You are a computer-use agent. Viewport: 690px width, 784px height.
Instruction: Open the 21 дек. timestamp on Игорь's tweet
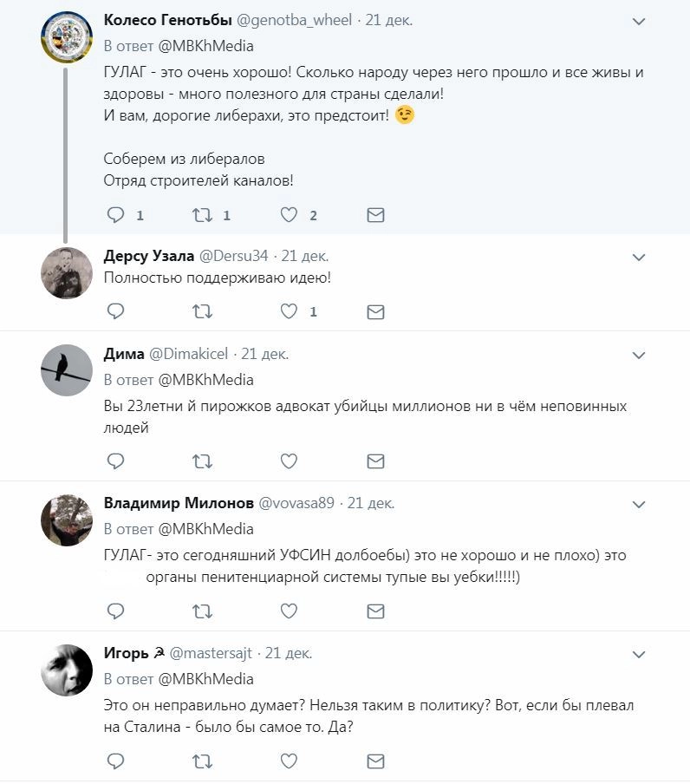coord(289,653)
